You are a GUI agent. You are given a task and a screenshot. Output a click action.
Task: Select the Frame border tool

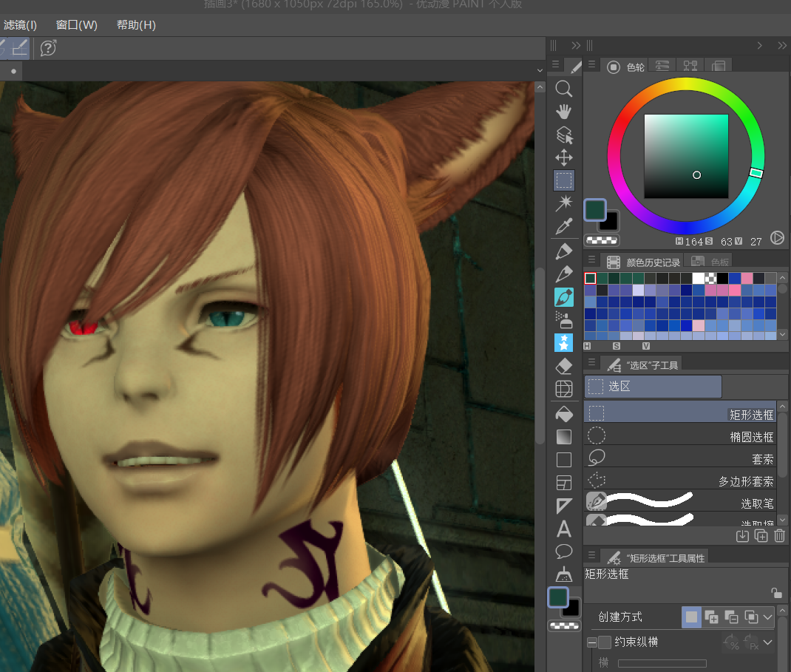coord(563,483)
